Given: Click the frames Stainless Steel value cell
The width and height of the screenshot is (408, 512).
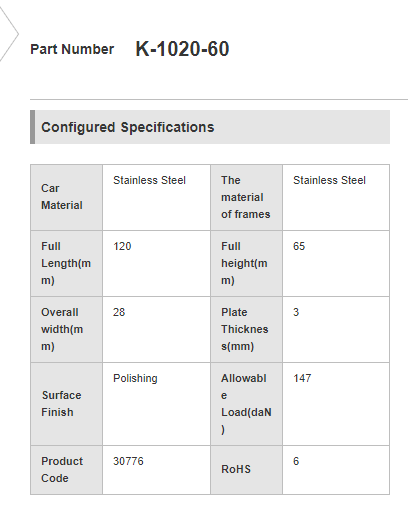Looking at the screenshot, I should [336, 197].
